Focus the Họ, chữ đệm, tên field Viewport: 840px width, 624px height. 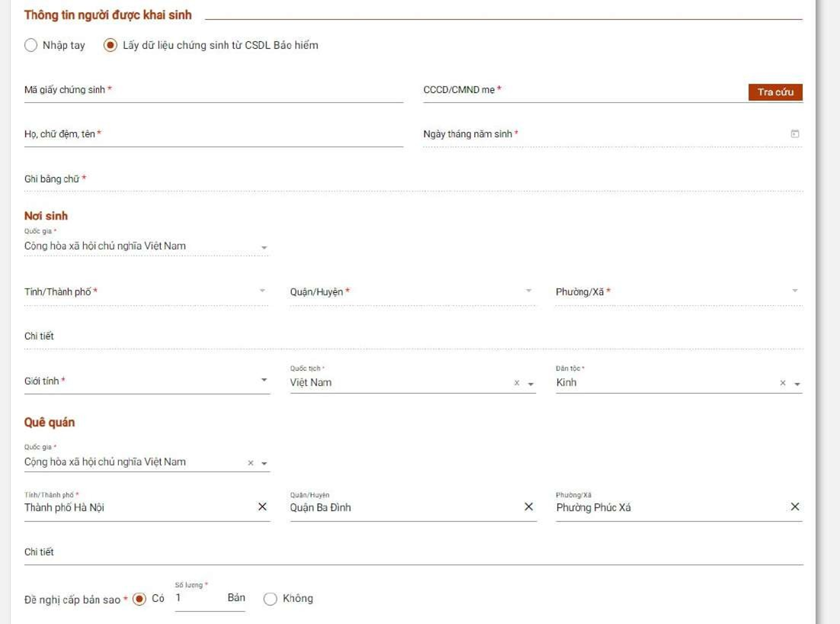213,135
